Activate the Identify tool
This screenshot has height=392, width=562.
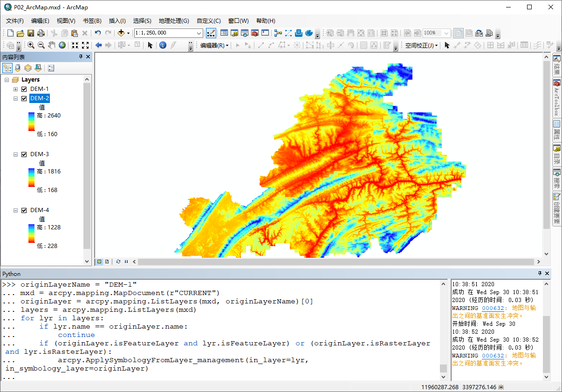point(163,45)
